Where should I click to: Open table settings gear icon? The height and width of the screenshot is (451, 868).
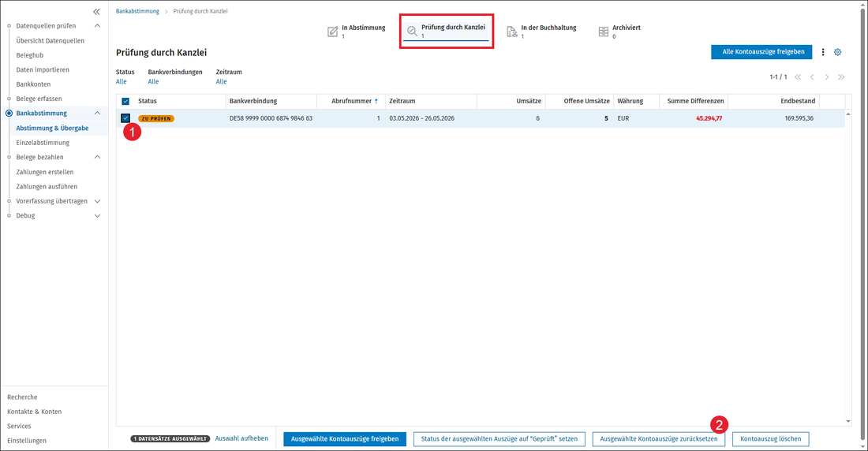click(x=837, y=52)
